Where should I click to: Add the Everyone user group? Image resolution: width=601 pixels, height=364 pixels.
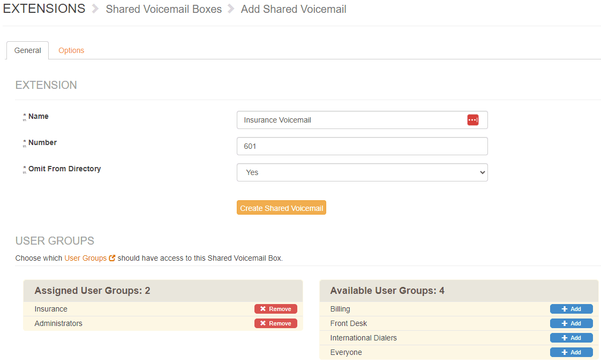[x=571, y=353]
